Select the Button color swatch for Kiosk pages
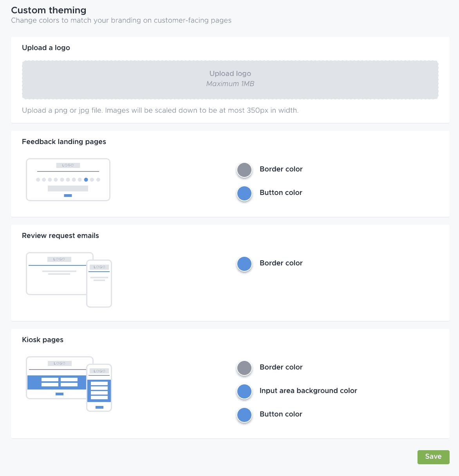The width and height of the screenshot is (459, 476). (x=244, y=415)
